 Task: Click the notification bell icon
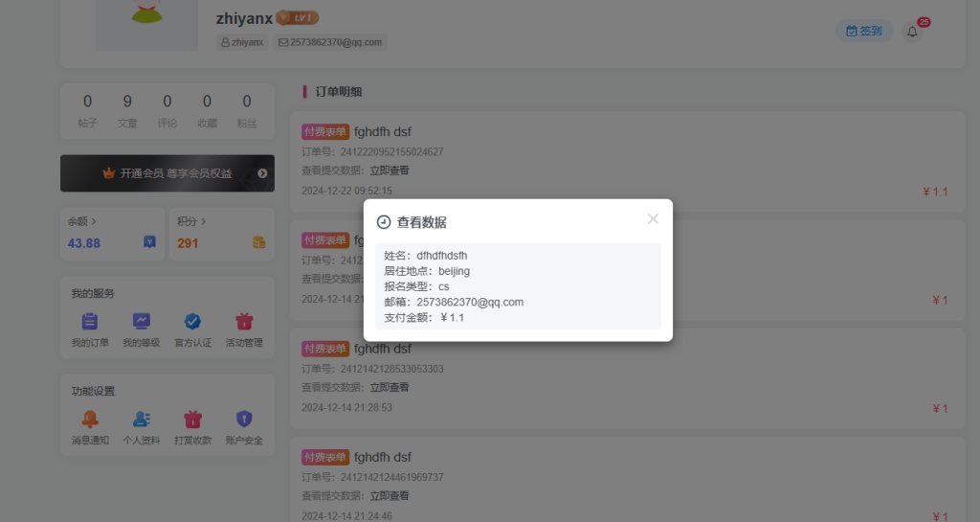click(x=912, y=32)
